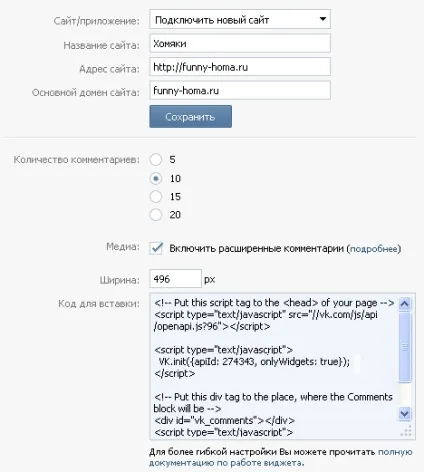Open the Сайт/приложение dropdown arrow

pyautogui.click(x=322, y=19)
